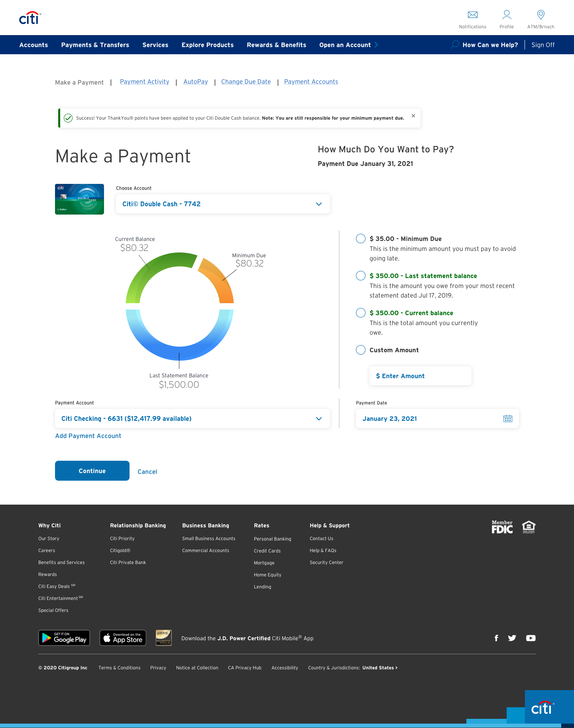Click the Google Play badge
The width and height of the screenshot is (574, 728).
coord(64,638)
